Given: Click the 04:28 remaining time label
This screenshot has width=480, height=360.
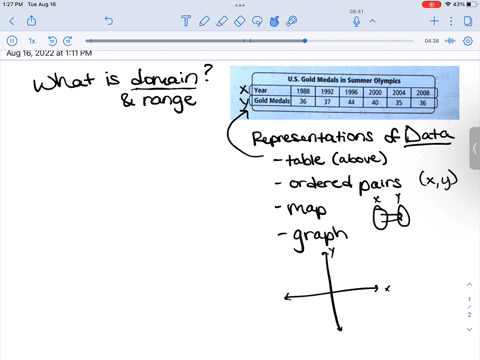Looking at the screenshot, I should click(x=432, y=41).
